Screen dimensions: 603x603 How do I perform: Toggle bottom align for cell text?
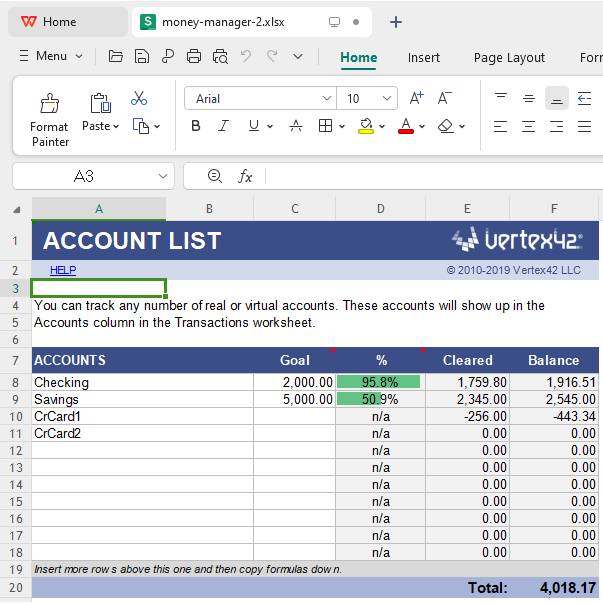point(557,98)
